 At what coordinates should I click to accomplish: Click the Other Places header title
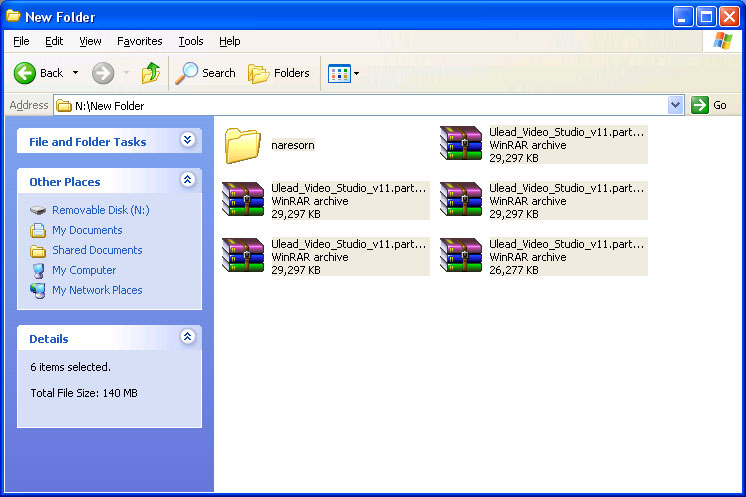point(65,182)
